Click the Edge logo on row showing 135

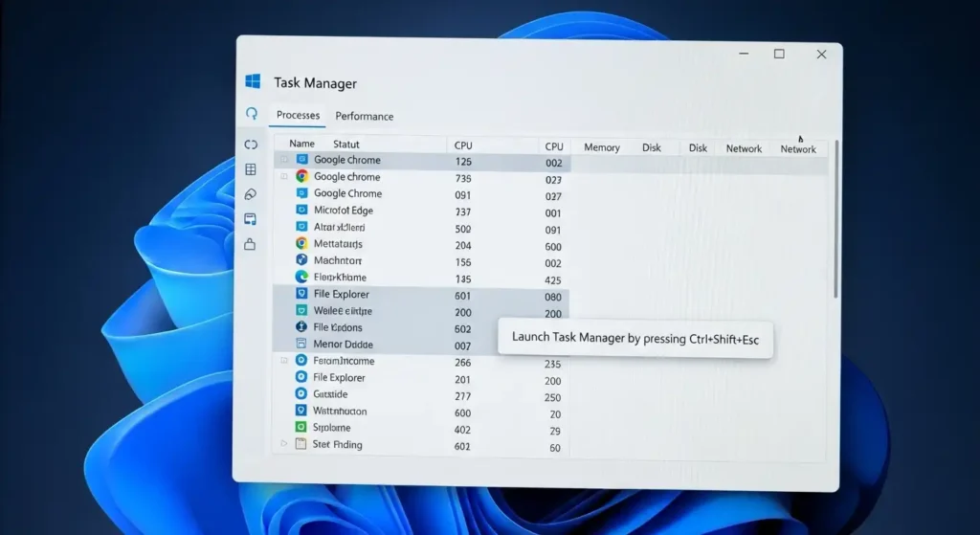(301, 277)
